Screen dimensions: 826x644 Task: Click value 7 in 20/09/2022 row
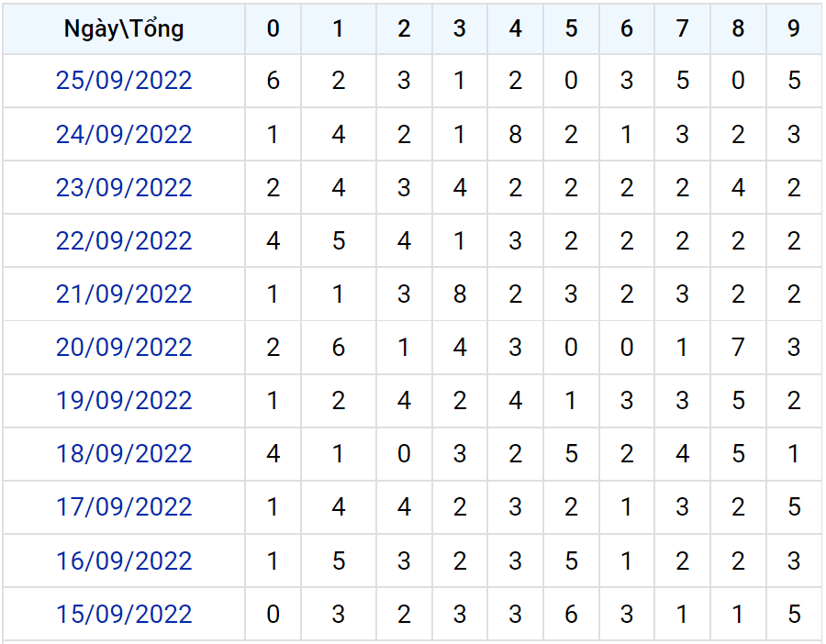tap(738, 347)
